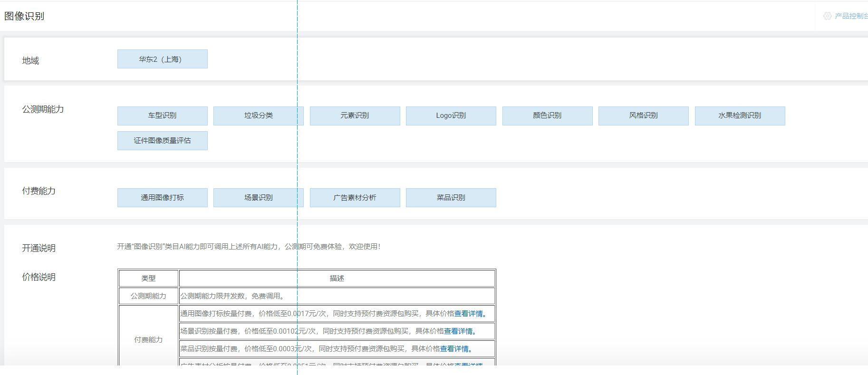Open the 产品控制台 link
The width and height of the screenshot is (868, 375).
click(x=851, y=16)
